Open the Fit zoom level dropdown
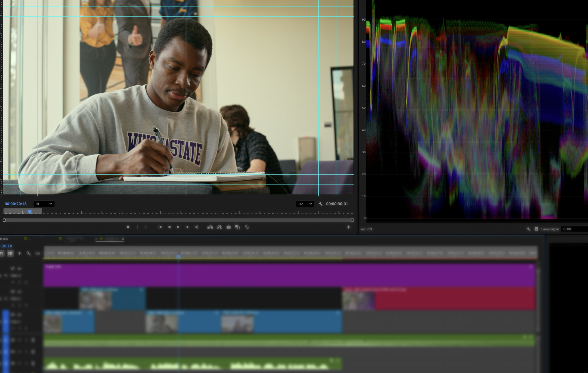The height and width of the screenshot is (373, 588). coord(44,204)
